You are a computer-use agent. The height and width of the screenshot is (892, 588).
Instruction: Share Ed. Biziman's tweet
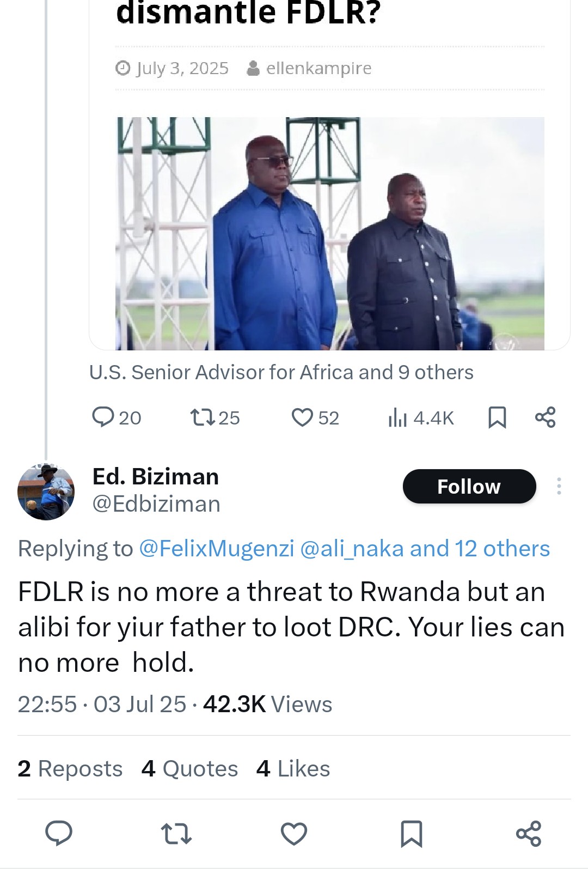tap(528, 834)
